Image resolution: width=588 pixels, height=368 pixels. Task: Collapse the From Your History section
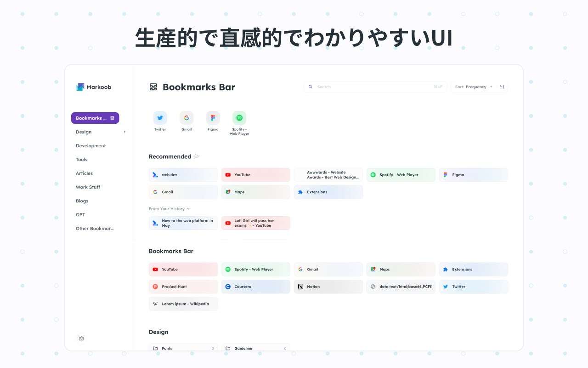[x=170, y=209]
